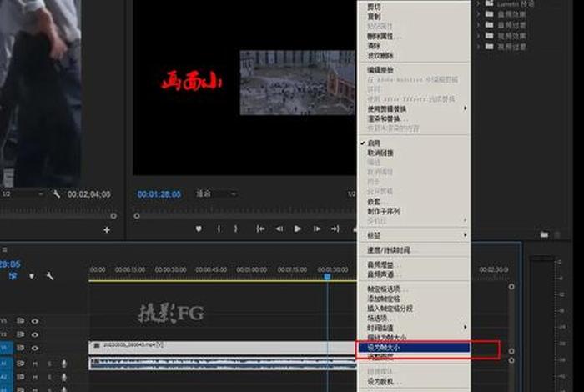The image size is (584, 392).
Task: Toggle sync lock on track V2
Action: pyautogui.click(x=20, y=334)
